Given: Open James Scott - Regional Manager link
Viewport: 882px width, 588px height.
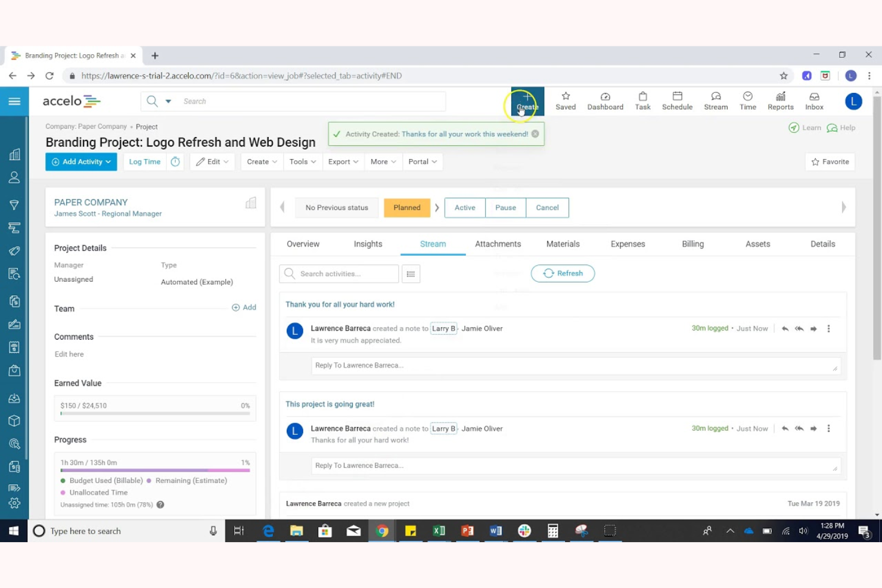Looking at the screenshot, I should pos(108,214).
